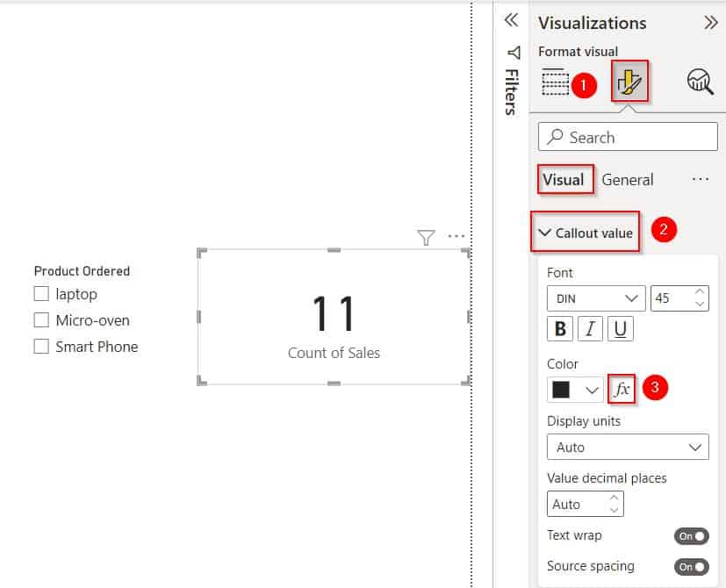Switch to the General tab

pos(628,180)
